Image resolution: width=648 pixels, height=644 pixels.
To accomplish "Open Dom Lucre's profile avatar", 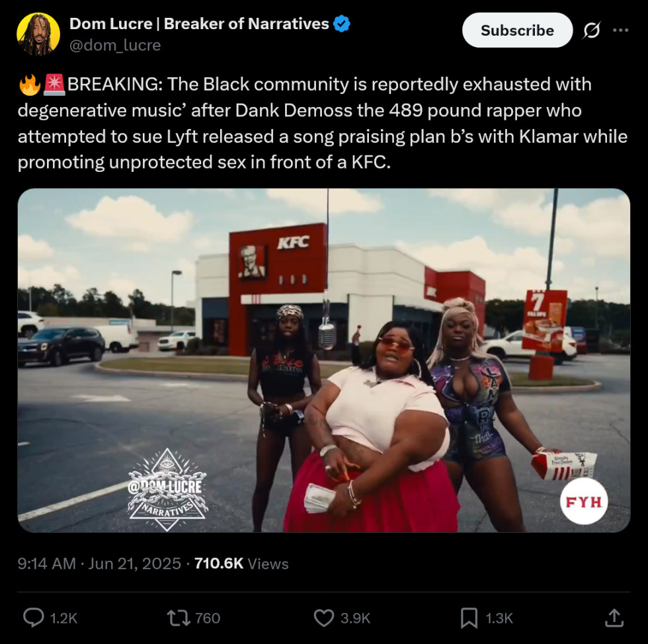I will (x=38, y=34).
